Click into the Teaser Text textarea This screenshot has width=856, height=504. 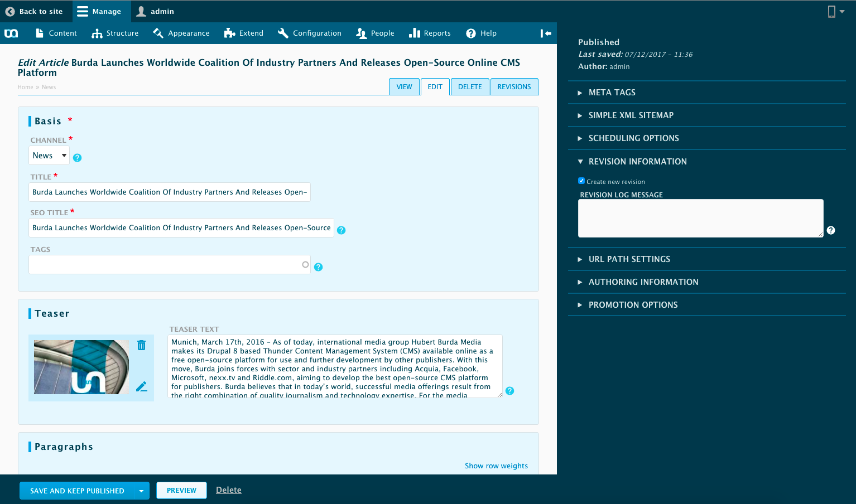point(335,366)
